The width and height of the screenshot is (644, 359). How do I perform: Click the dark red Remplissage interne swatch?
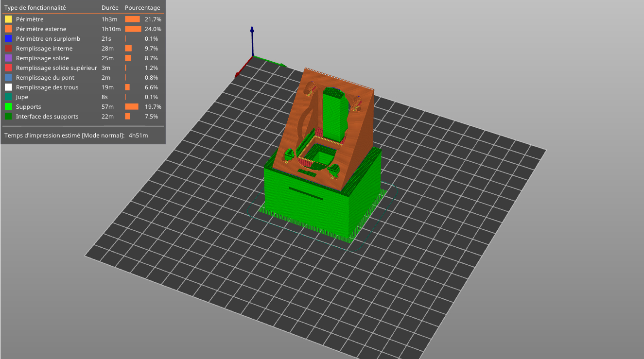8,49
